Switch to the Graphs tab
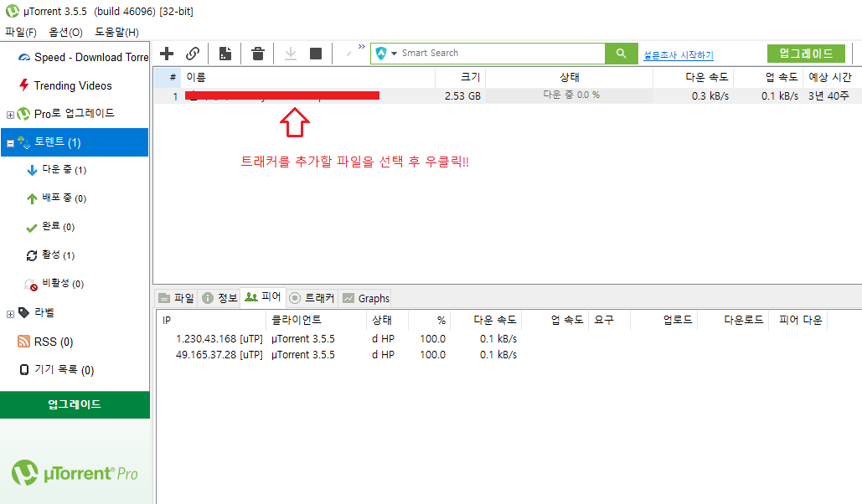 coord(365,298)
